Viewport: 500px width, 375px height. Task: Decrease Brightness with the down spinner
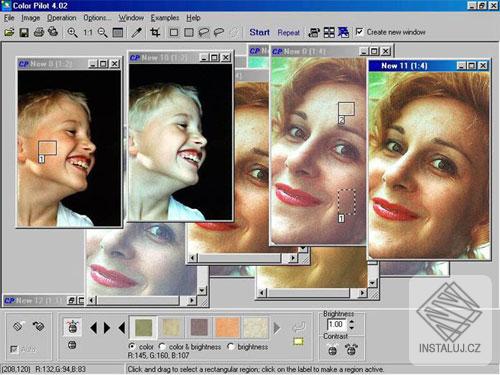(x=351, y=328)
